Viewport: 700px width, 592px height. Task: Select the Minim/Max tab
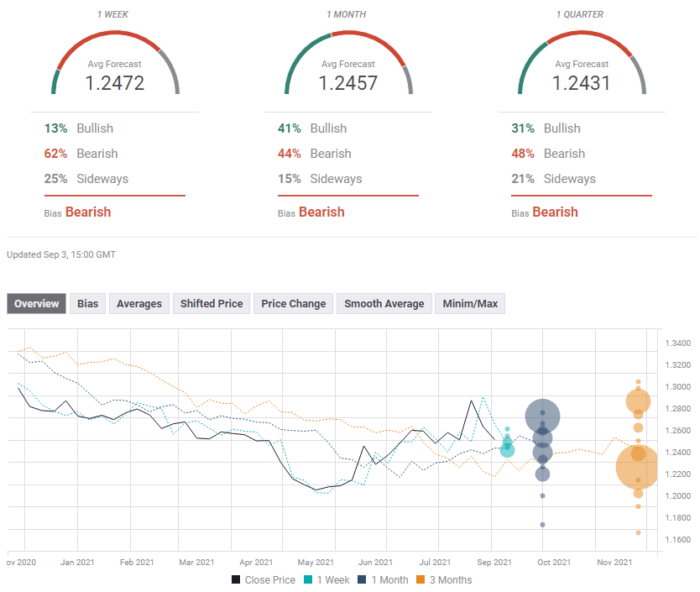click(469, 304)
